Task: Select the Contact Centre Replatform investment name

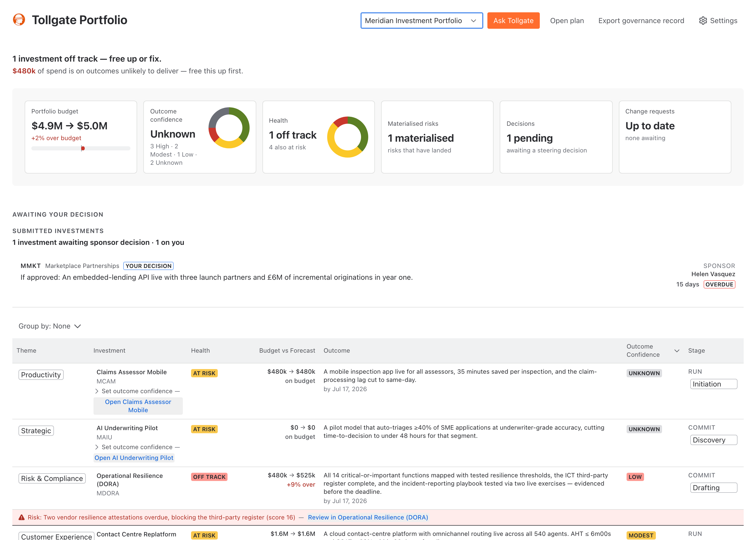Action: click(136, 534)
